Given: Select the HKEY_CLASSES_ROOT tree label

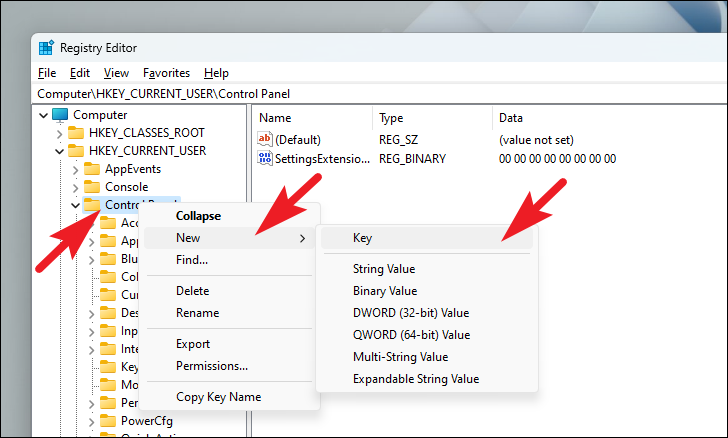Looking at the screenshot, I should 147,133.
